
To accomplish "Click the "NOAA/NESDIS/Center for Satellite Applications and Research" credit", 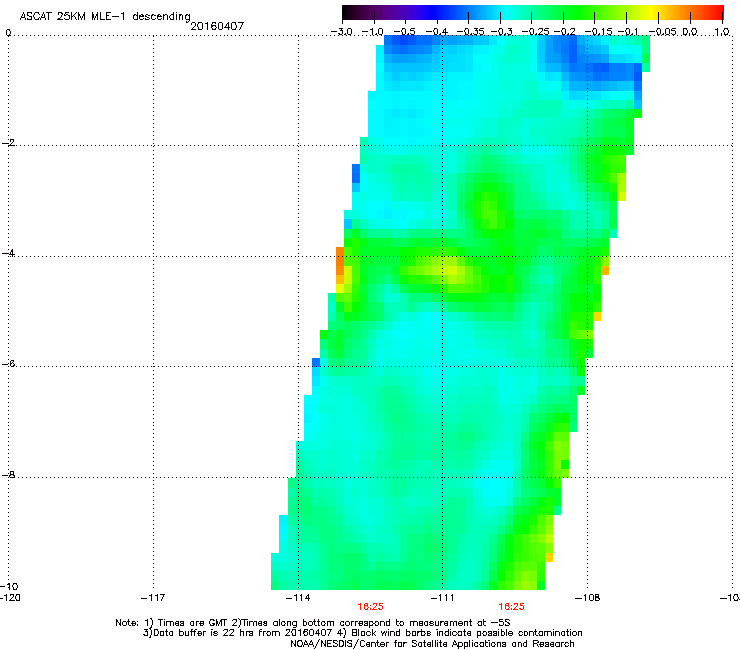I will 432,644.
